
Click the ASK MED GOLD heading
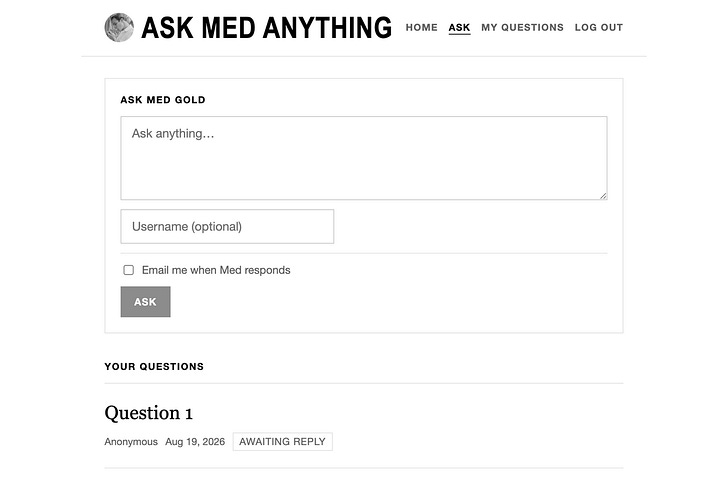point(163,100)
